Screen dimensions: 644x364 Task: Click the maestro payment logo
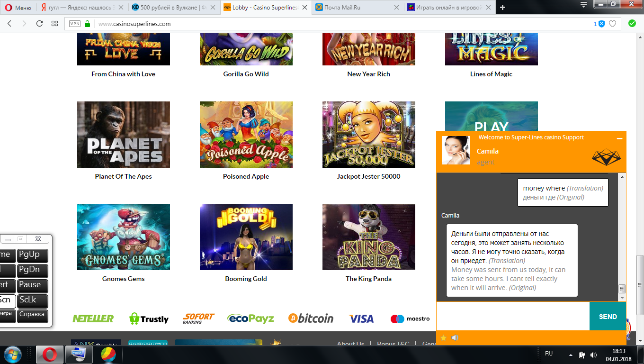410,318
